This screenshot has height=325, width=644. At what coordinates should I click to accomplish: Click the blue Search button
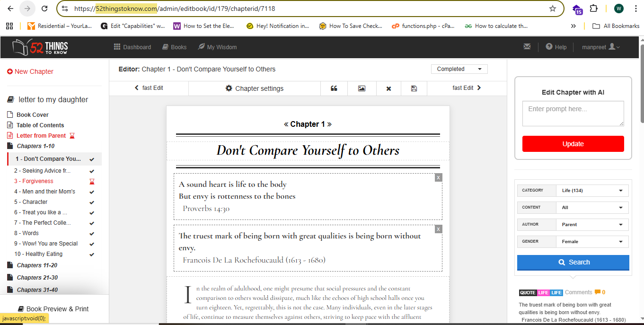(573, 262)
